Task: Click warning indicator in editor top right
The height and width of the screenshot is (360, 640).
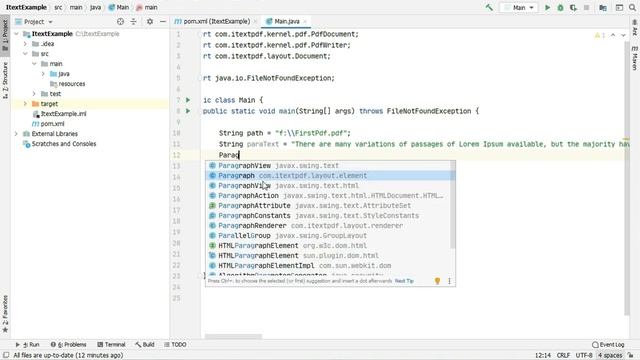Action: coord(600,36)
